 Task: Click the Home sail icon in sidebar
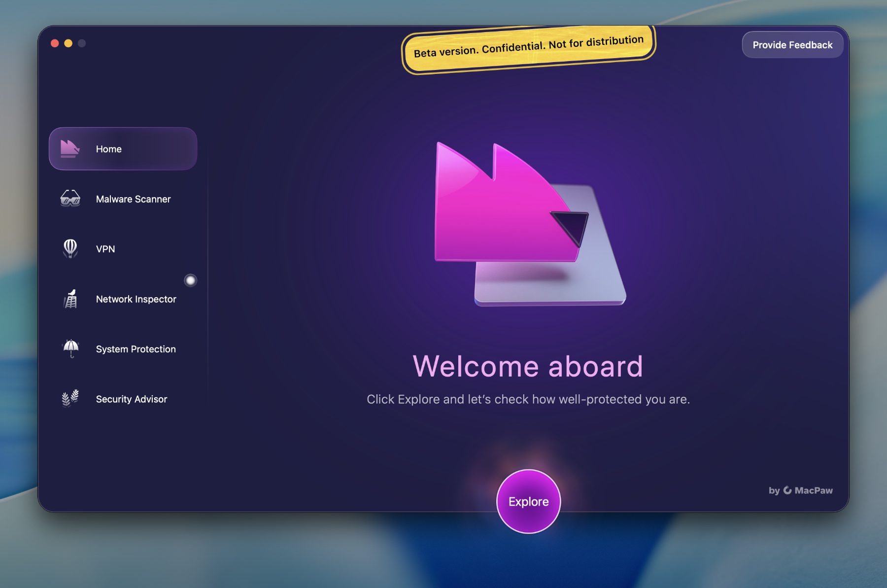pos(69,148)
